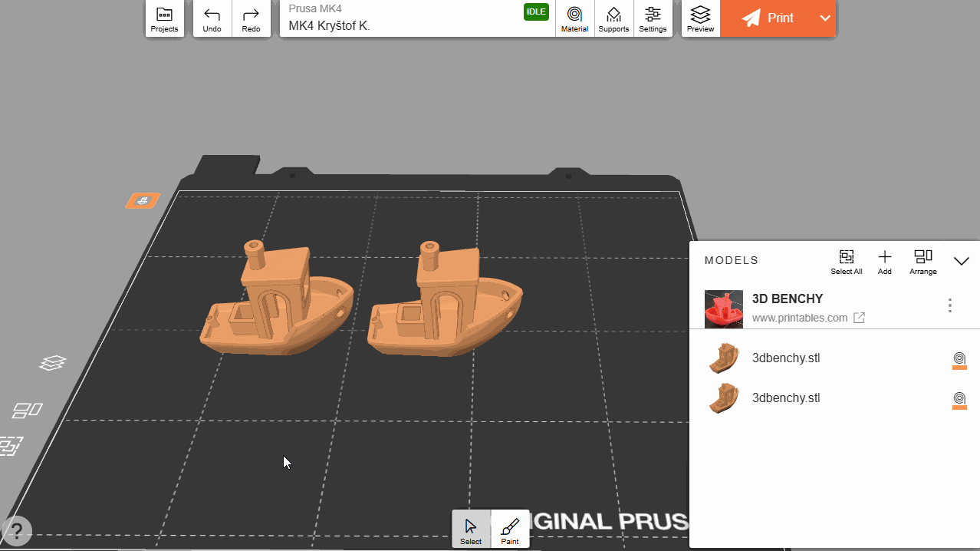Click the Add model plus icon
980x551 pixels.
point(884,261)
